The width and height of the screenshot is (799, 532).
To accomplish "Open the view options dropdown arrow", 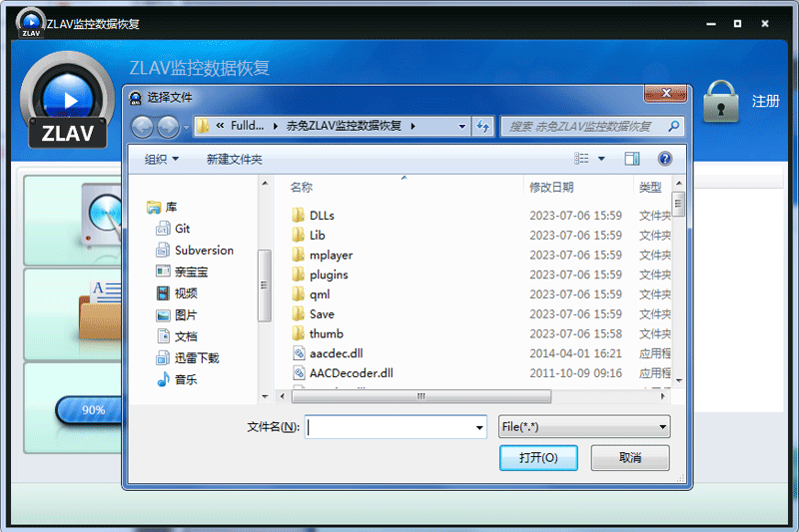I will [x=601, y=159].
